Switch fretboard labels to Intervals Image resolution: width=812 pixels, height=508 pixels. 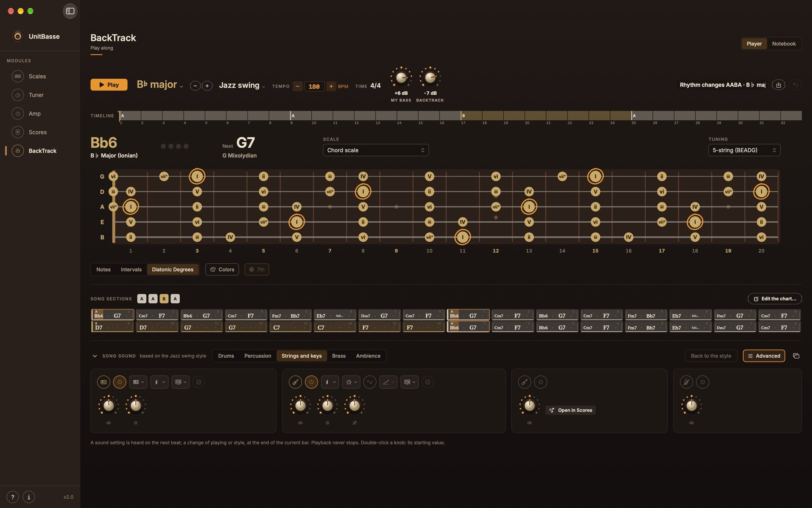coord(131,269)
